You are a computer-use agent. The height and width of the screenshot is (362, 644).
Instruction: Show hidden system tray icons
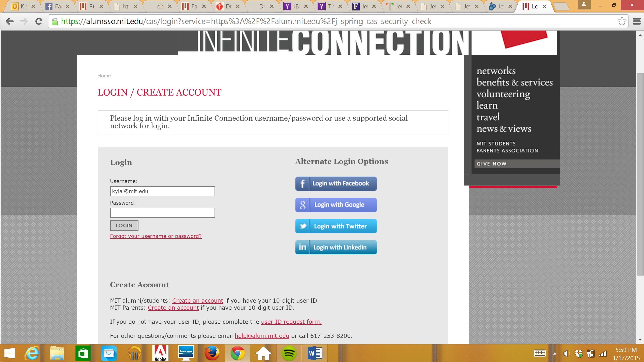pos(554,353)
